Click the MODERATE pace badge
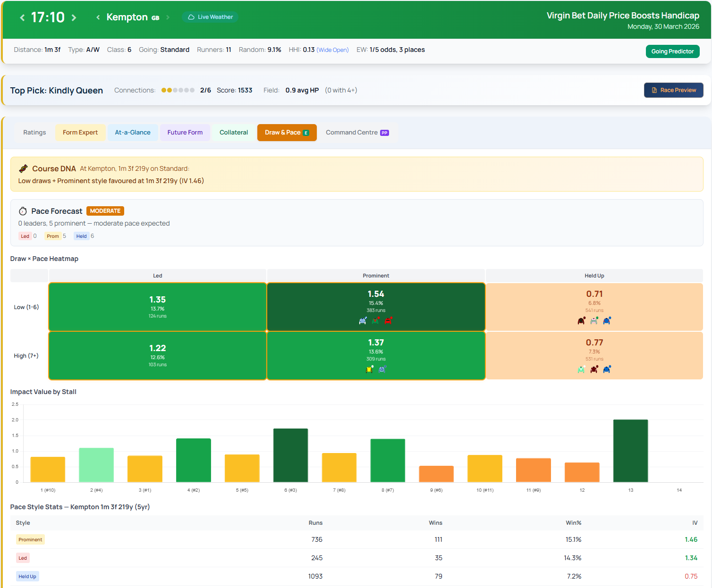This screenshot has height=588, width=712. point(105,211)
